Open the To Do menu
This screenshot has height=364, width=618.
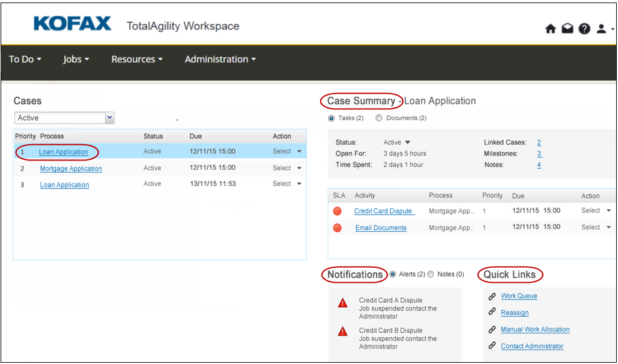pyautogui.click(x=25, y=59)
